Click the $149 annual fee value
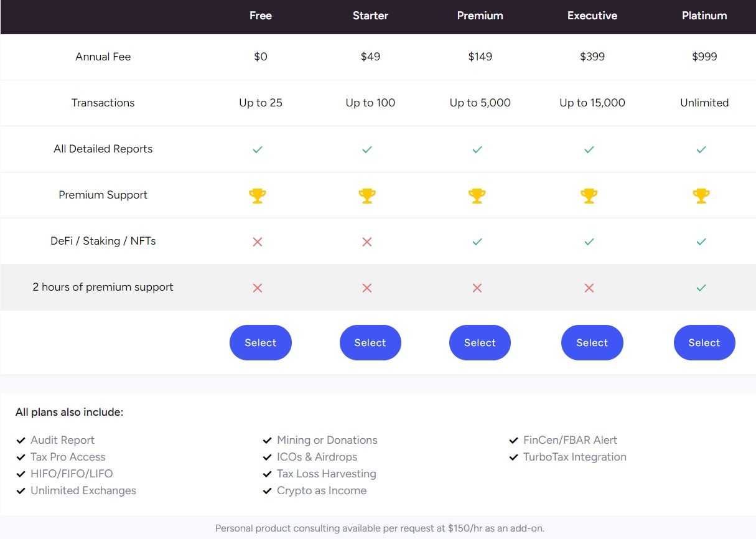The image size is (756, 539). click(x=480, y=57)
